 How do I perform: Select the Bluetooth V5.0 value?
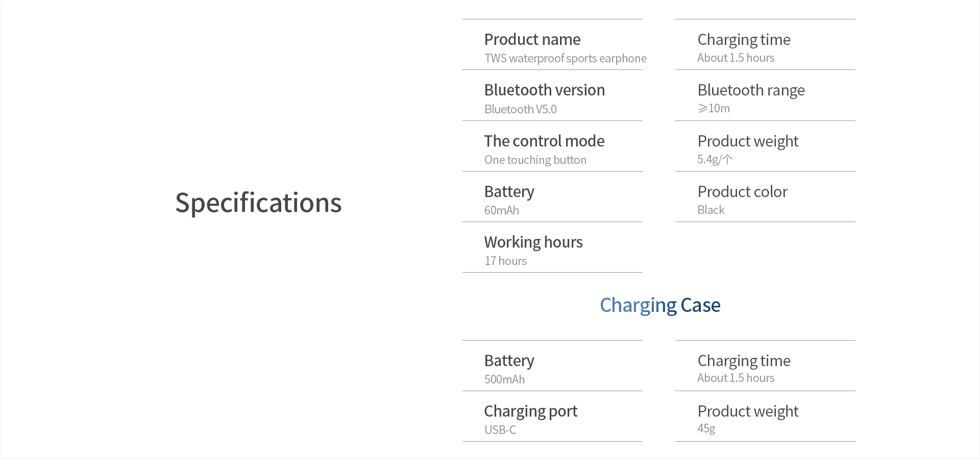pyautogui.click(x=520, y=109)
